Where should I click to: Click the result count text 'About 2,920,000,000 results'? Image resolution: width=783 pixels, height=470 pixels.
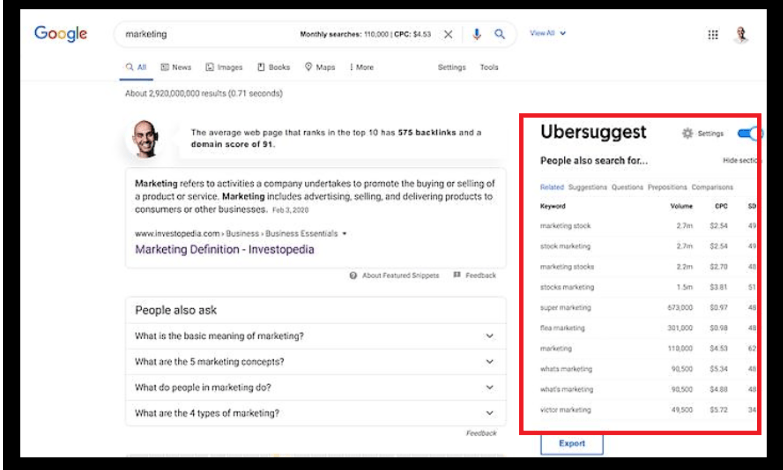(x=176, y=93)
